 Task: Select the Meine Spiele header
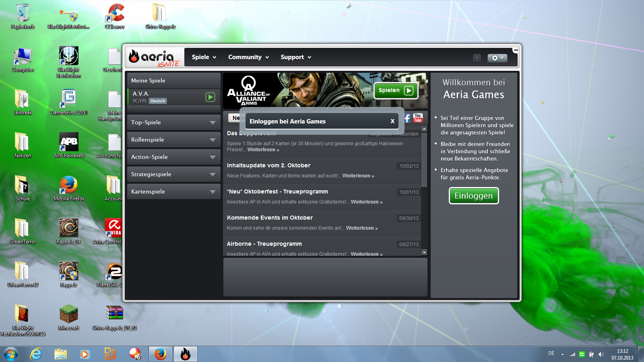coord(173,80)
